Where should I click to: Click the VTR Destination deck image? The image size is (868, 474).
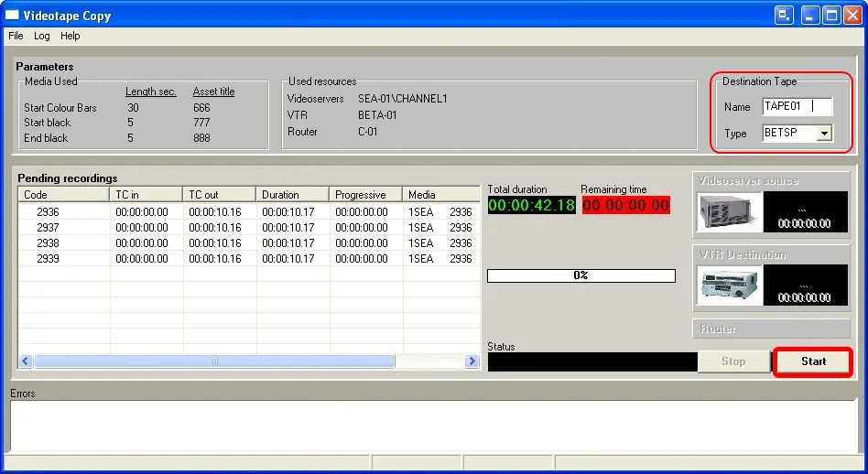pos(728,285)
